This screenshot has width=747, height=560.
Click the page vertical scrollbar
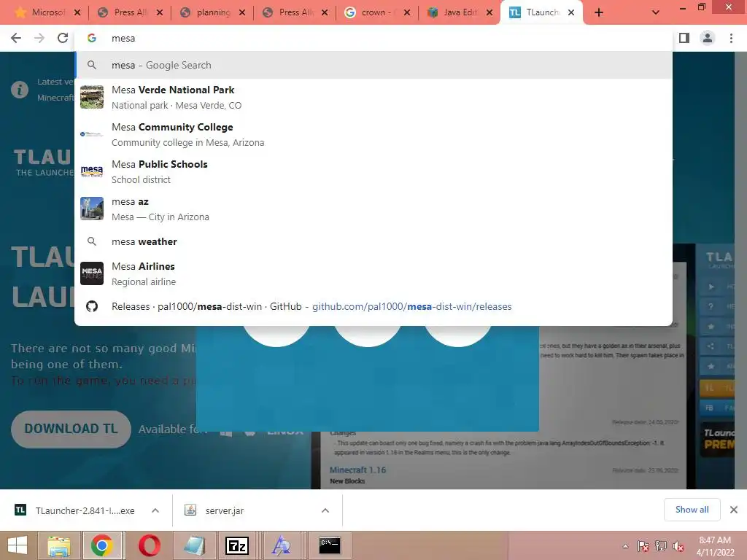coord(740,270)
